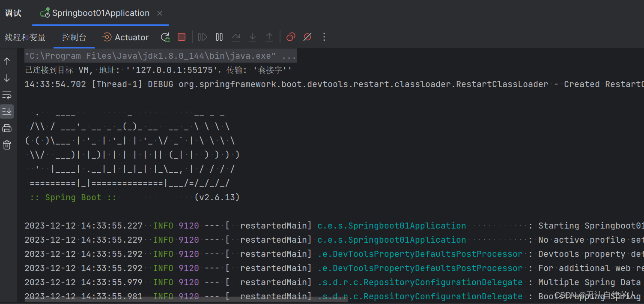Image resolution: width=644 pixels, height=304 pixels.
Task: Jump to the previous console message
Action: click(x=7, y=61)
